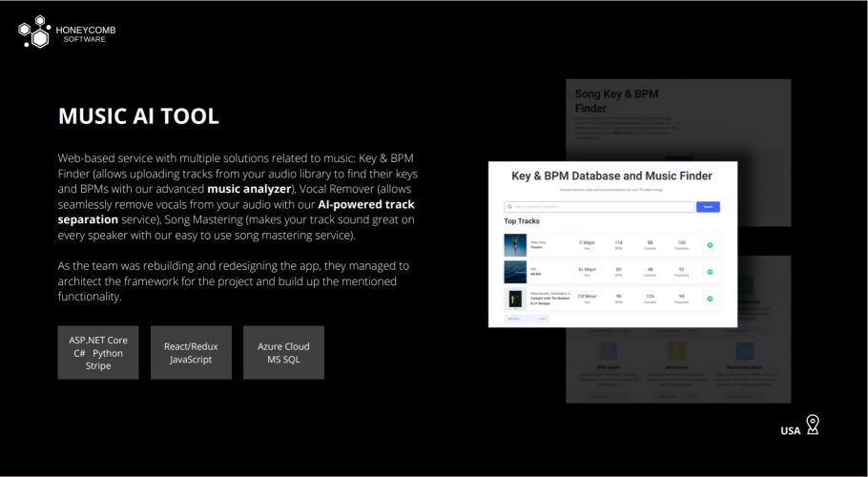Click the Kill Bill track title
Screen dimensions: 868x477
[535, 274]
